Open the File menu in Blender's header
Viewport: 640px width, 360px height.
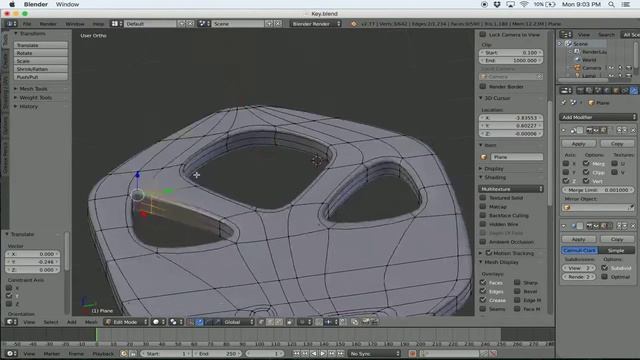[27, 24]
